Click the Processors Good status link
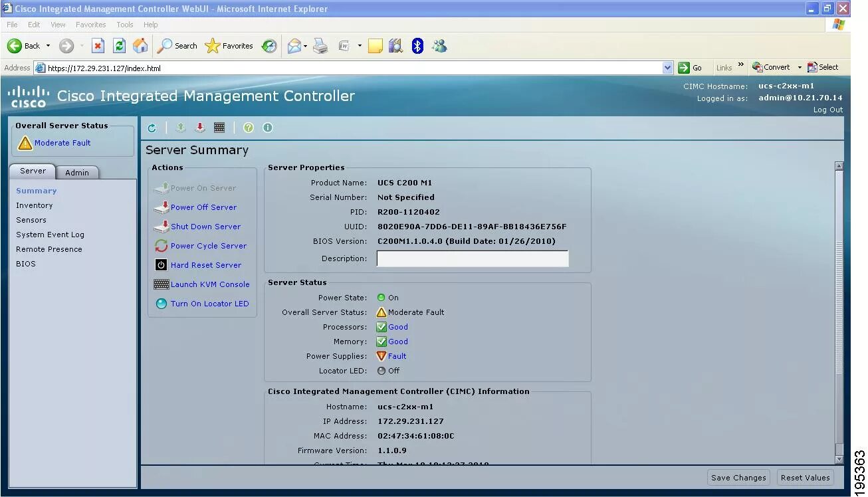 [398, 327]
